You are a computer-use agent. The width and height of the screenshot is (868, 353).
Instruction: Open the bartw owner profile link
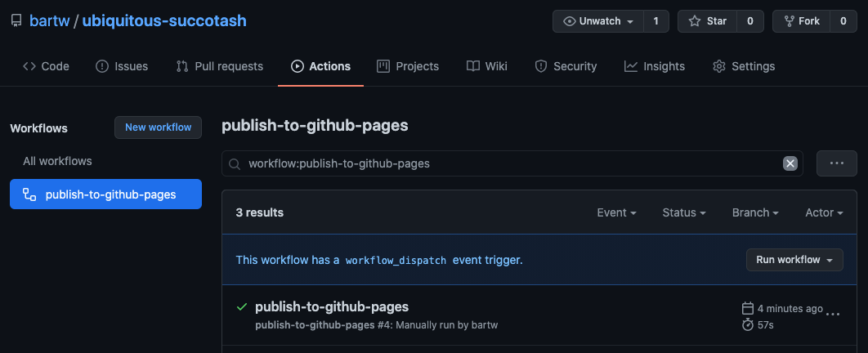[x=49, y=21]
